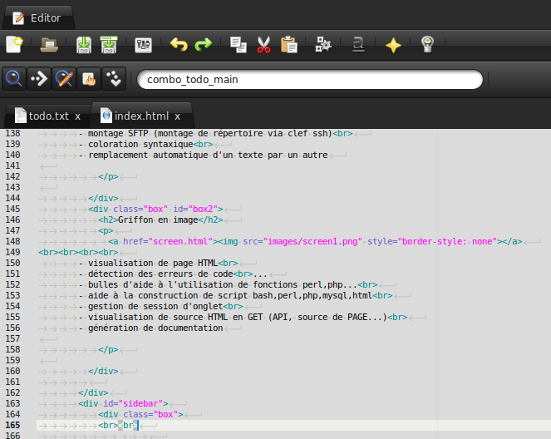Click the yellow star icon
This screenshot has width=551, height=439.
pos(393,45)
